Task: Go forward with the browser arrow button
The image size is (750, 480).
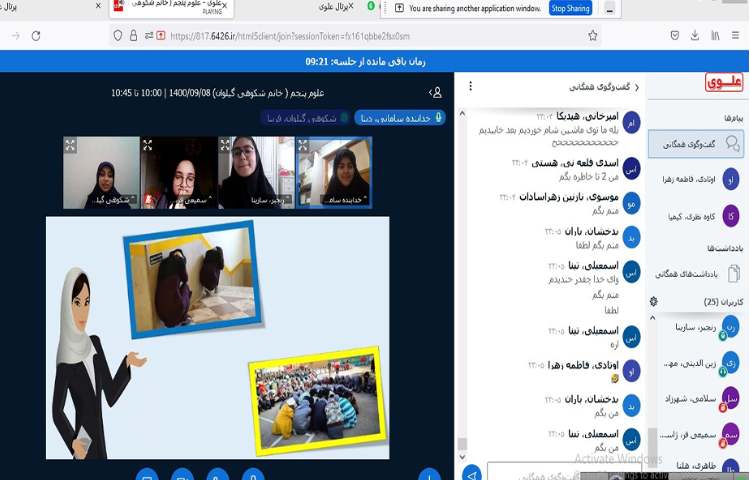Action: [16, 36]
